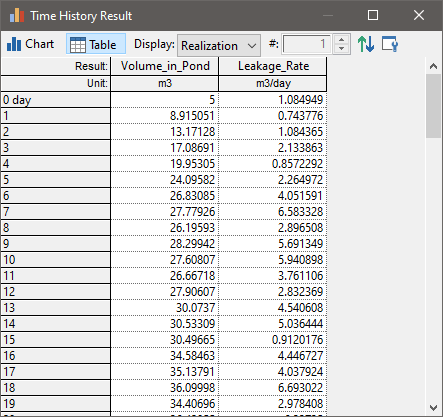Select row header 1

coord(55,116)
